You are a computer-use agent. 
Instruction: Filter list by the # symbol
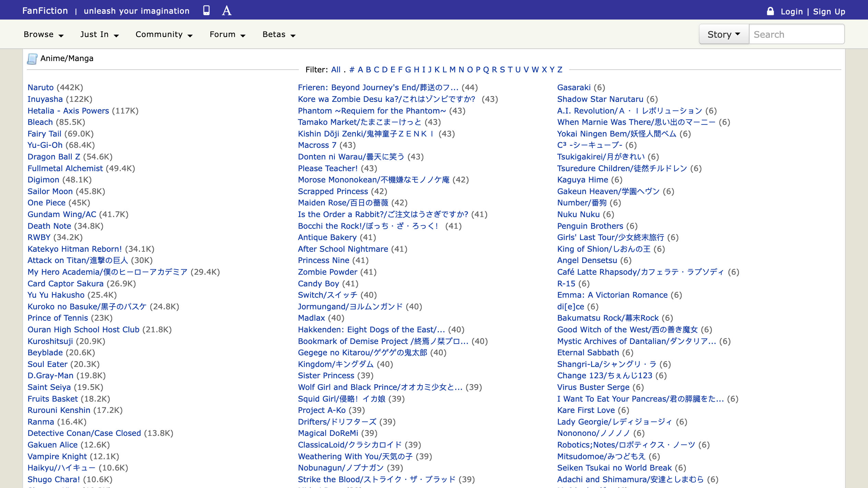tap(352, 70)
